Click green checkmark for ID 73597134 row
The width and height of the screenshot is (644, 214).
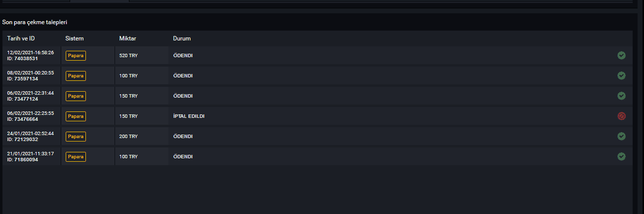tap(621, 75)
